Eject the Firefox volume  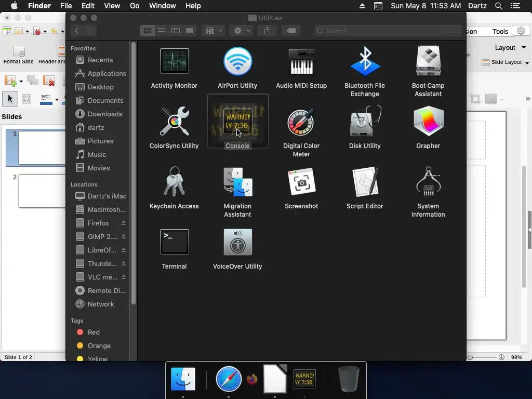coord(124,223)
